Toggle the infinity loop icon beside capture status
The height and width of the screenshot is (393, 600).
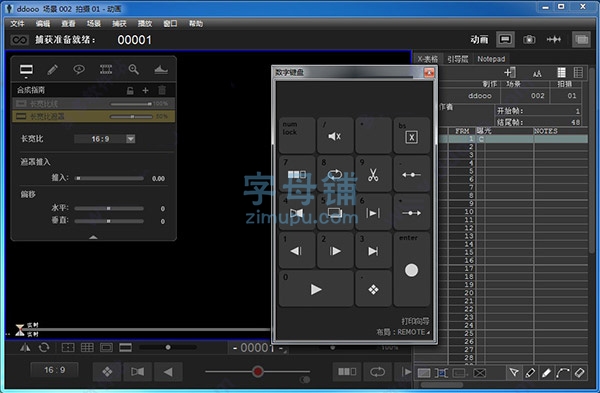[19, 40]
